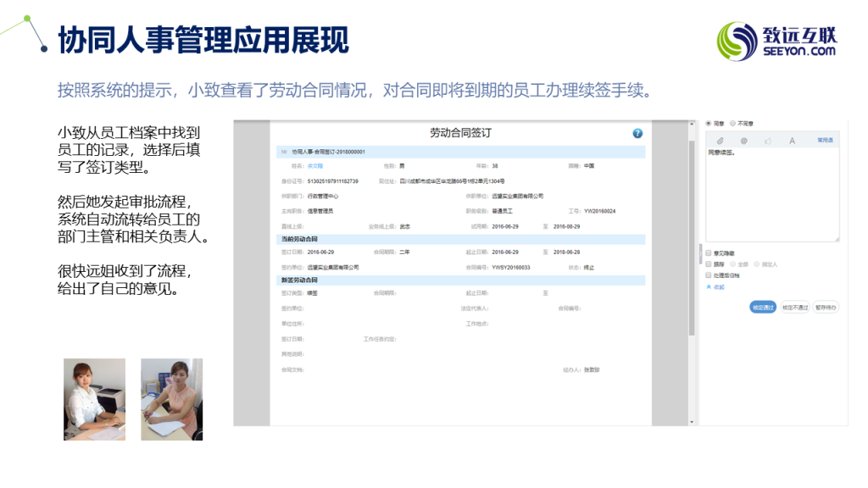Click the scroll-up arrow of the form scrollbar

692,124
